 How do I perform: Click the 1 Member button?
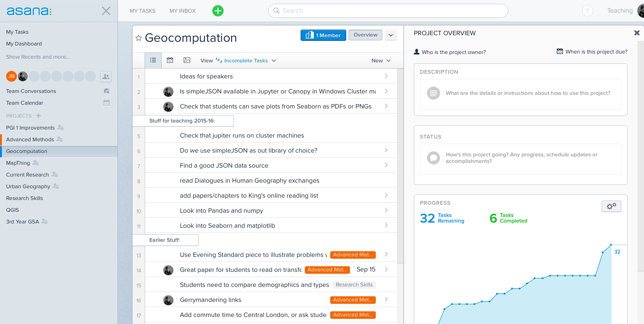coord(323,35)
